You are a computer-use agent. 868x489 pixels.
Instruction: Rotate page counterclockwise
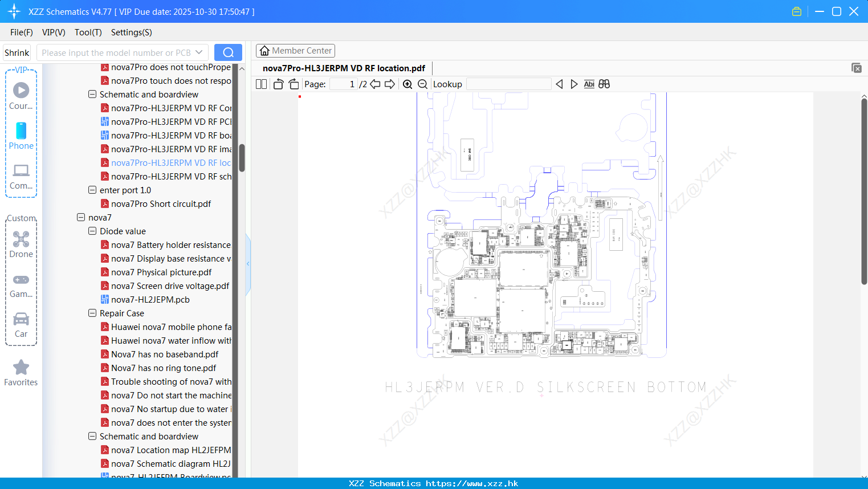278,84
